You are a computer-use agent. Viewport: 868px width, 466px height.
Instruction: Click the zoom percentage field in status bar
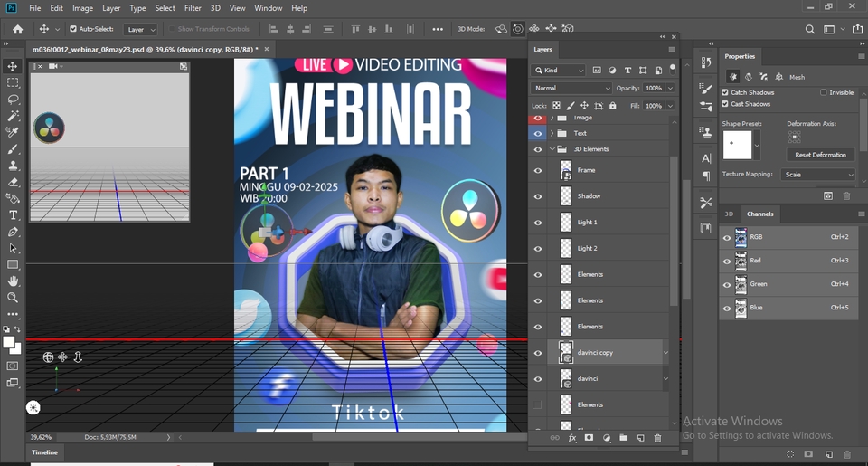click(41, 437)
